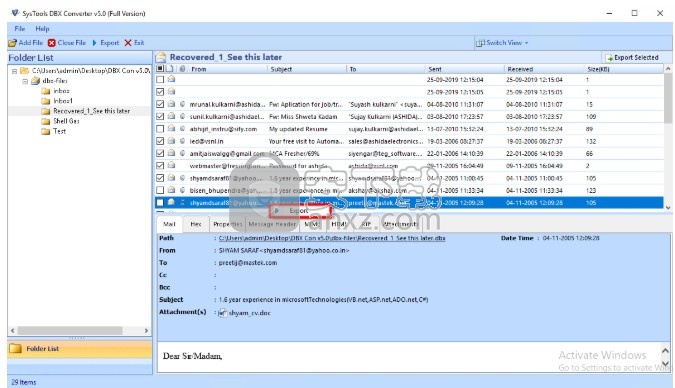This screenshot has width=675, height=388.
Task: Select the Shell Gas folder
Action: click(66, 121)
